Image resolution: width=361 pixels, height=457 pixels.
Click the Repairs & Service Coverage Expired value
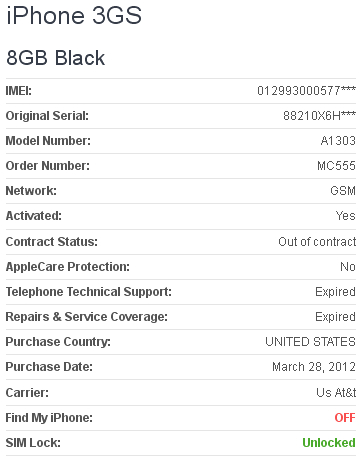tap(335, 317)
